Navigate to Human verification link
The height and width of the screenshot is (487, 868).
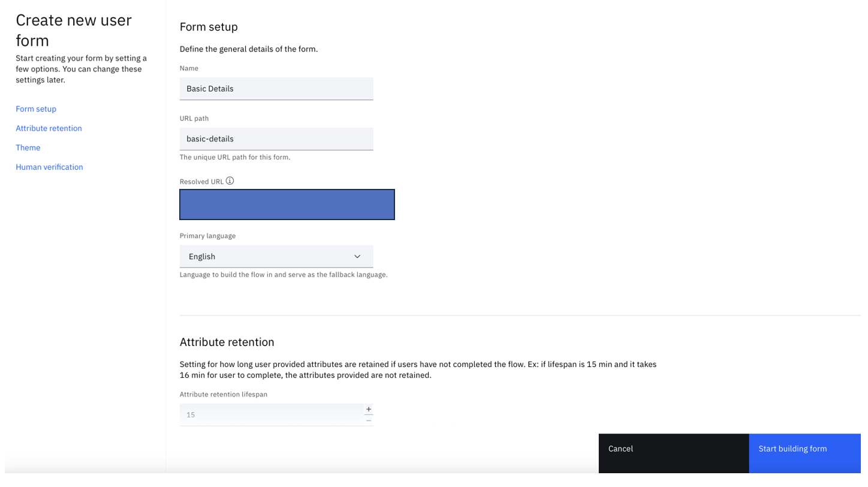click(x=49, y=167)
